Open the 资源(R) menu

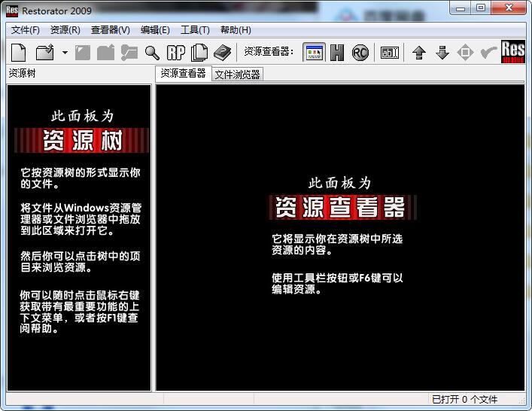(65, 30)
